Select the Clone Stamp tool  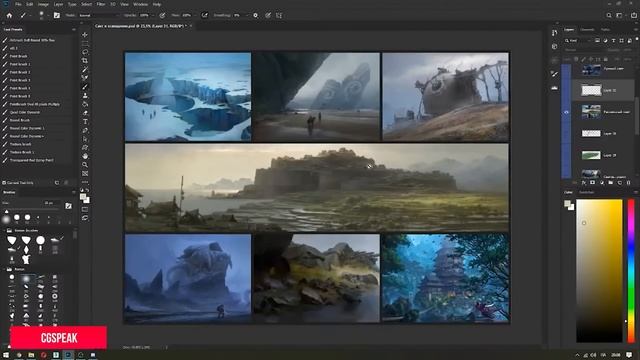pyautogui.click(x=85, y=95)
